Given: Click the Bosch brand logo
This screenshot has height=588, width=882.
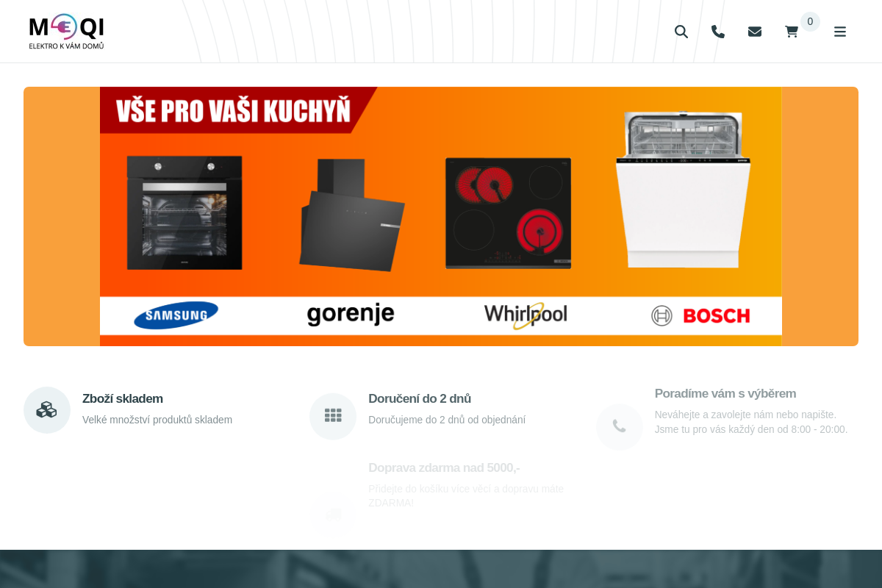Looking at the screenshot, I should pyautogui.click(x=700, y=316).
